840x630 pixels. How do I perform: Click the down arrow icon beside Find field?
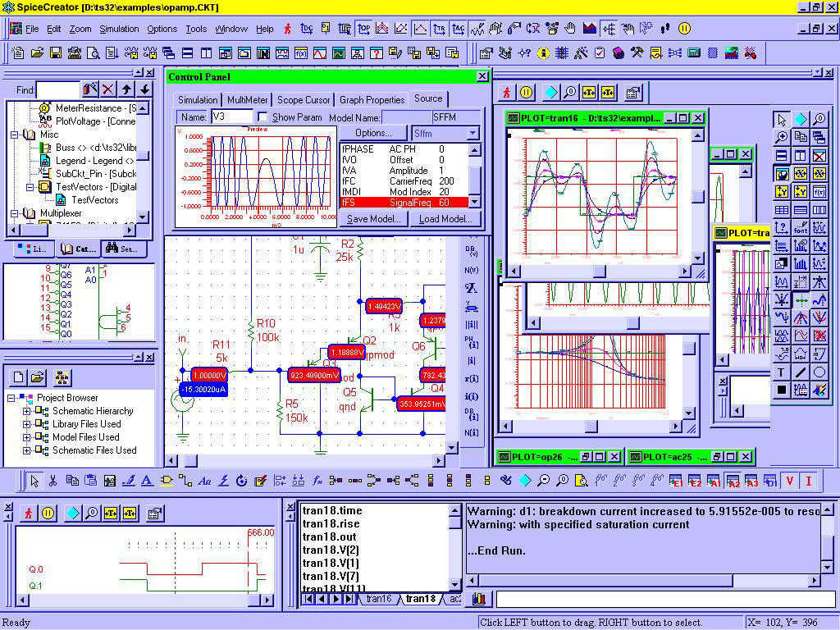(144, 89)
